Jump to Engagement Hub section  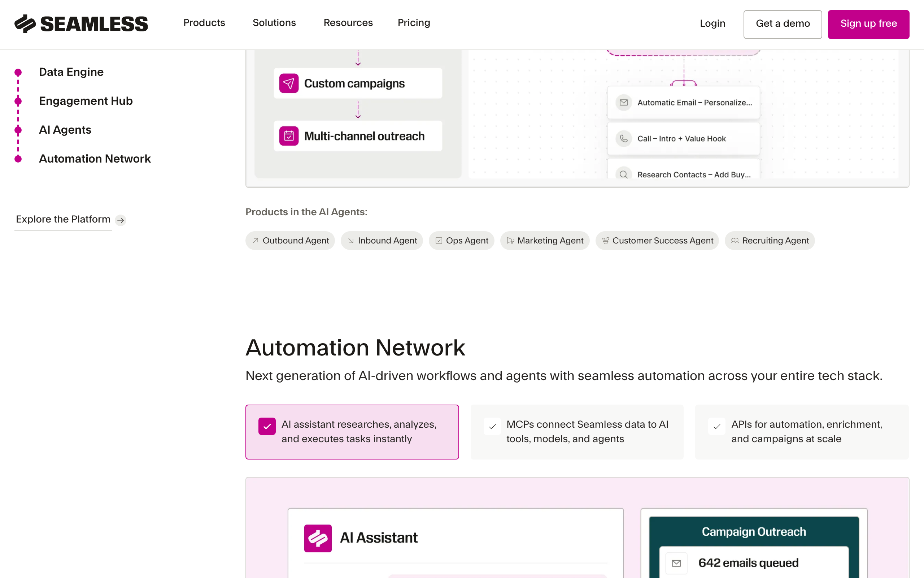86,101
